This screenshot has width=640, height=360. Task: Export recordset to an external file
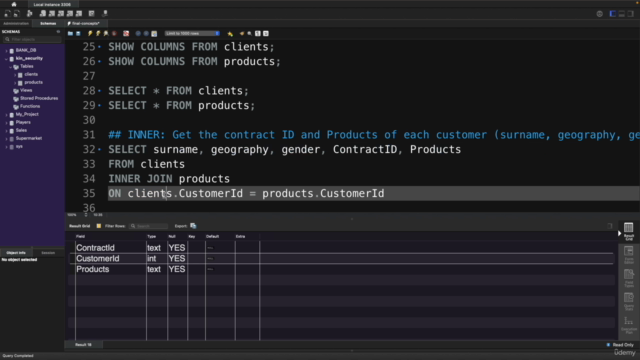coord(193,226)
